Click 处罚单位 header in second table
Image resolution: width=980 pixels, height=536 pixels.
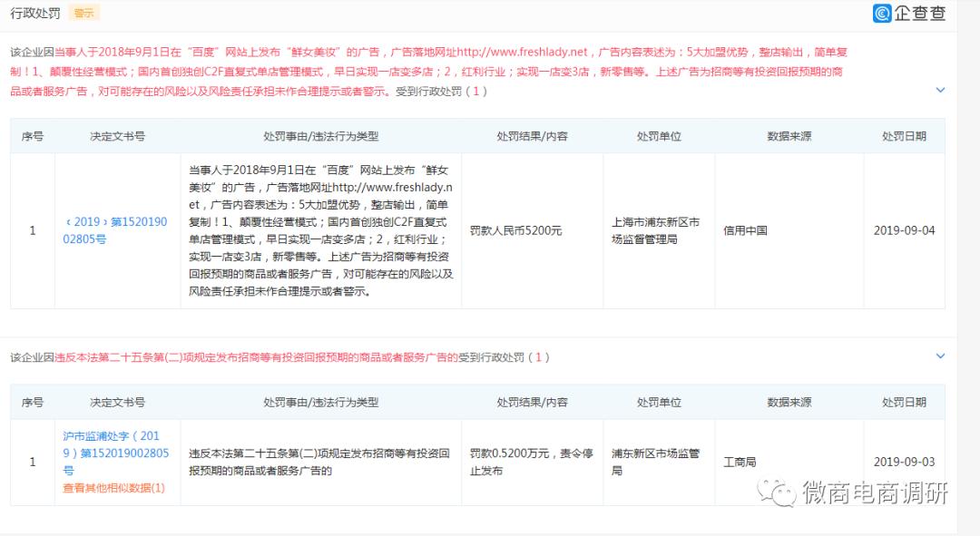click(659, 403)
